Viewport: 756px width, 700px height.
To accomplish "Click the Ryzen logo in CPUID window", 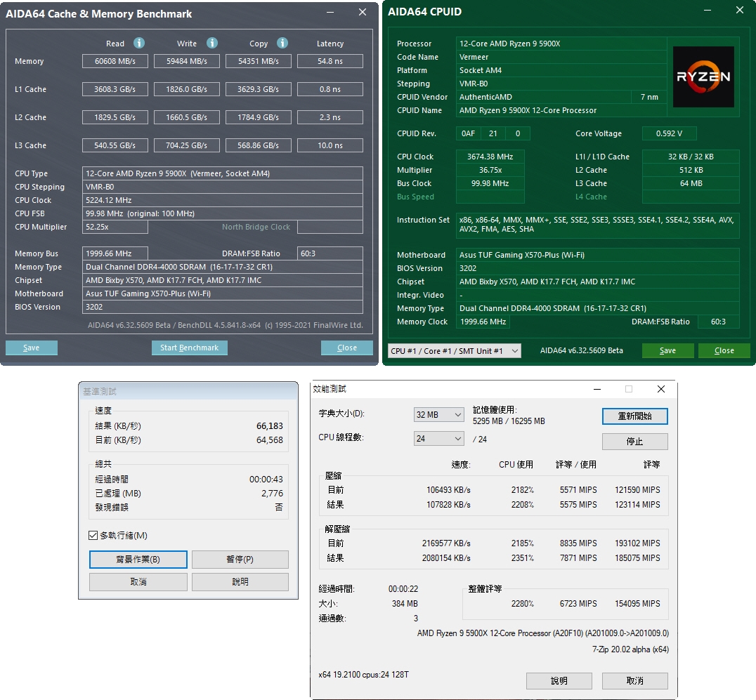I will pos(703,77).
